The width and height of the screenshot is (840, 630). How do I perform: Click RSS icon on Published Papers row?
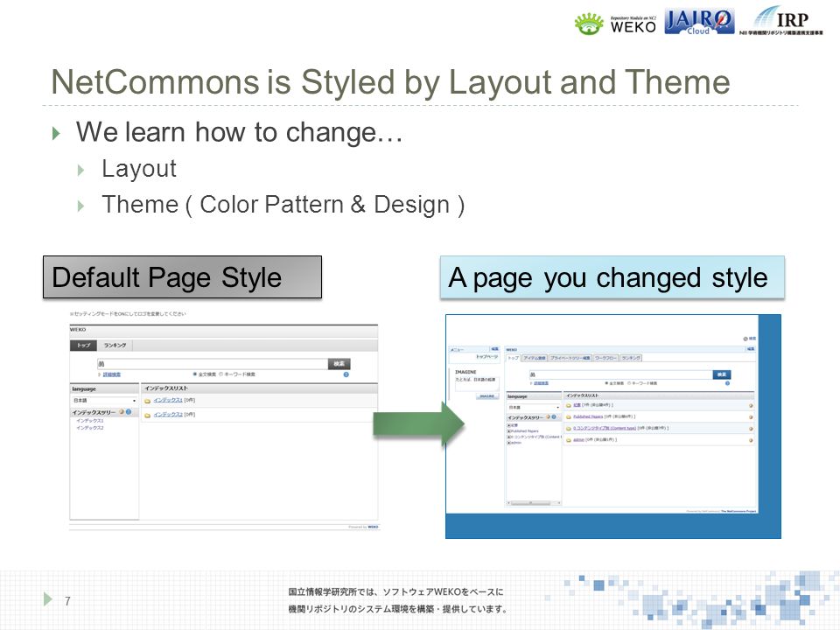point(751,416)
